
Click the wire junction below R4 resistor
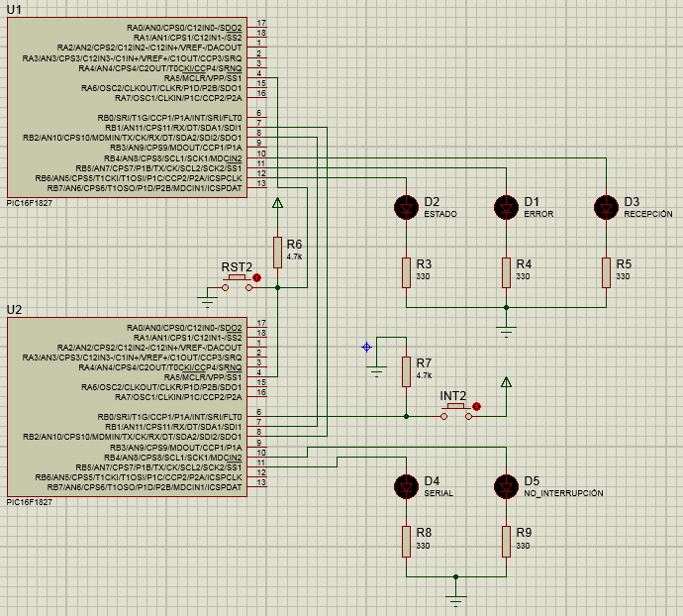506,307
